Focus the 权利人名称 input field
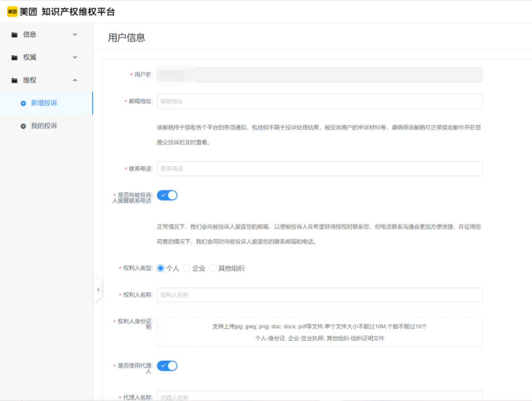 [320, 294]
